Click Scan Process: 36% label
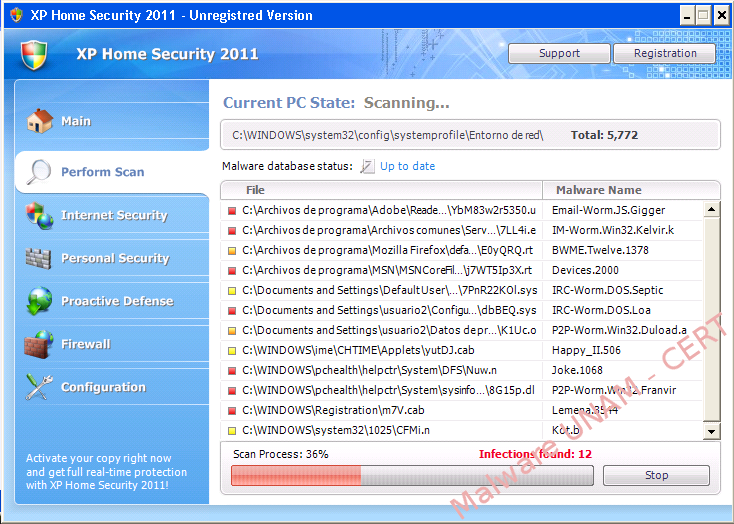This screenshot has width=734, height=524. coord(281,454)
